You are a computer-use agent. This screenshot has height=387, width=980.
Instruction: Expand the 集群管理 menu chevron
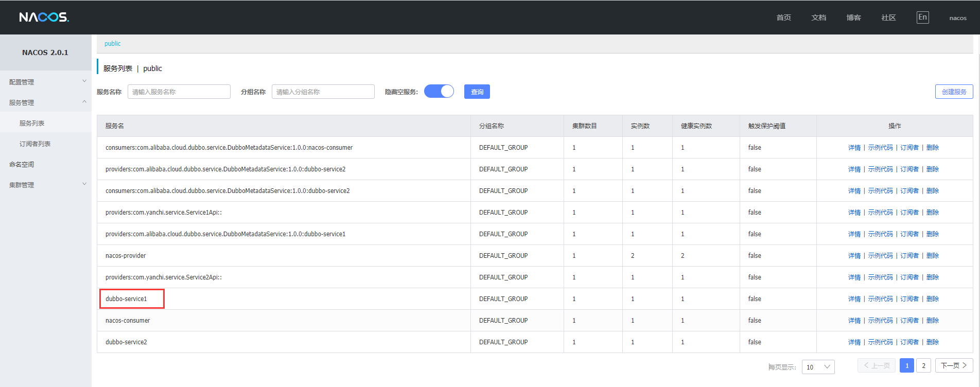coord(84,184)
